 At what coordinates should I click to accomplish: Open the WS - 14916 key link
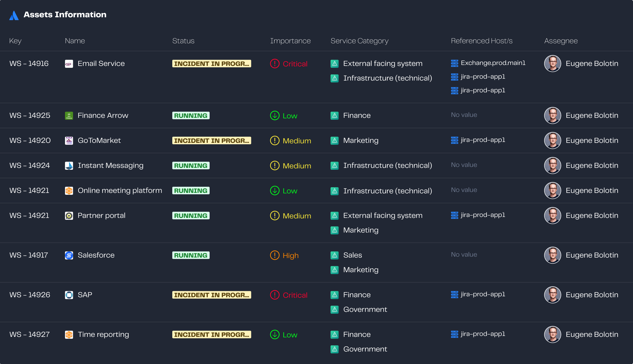29,64
